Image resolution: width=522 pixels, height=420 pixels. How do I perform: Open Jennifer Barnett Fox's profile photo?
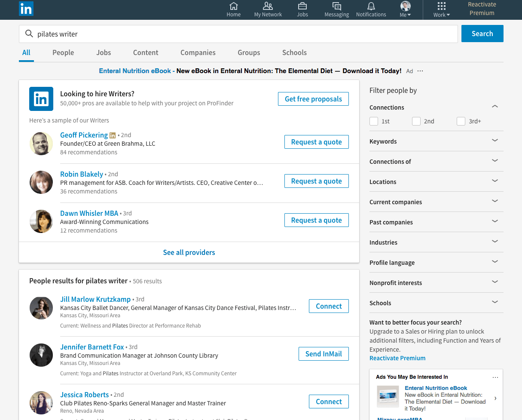coord(41,356)
